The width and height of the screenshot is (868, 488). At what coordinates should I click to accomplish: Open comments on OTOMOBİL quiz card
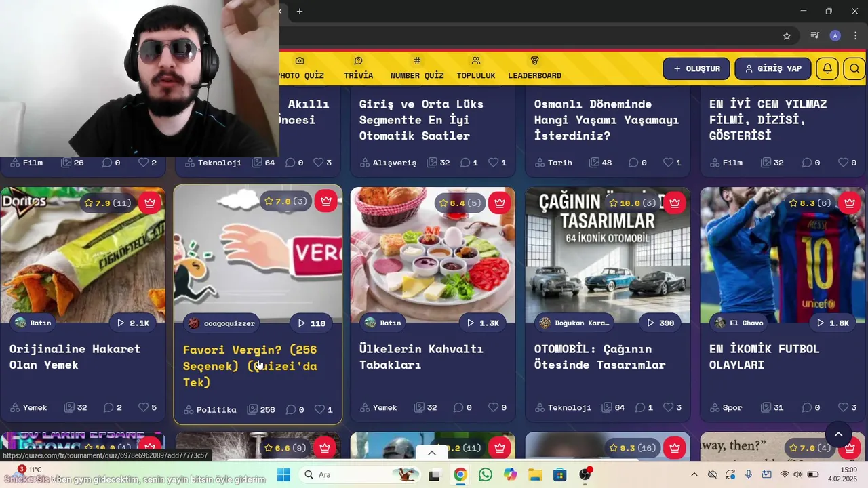[x=644, y=407]
